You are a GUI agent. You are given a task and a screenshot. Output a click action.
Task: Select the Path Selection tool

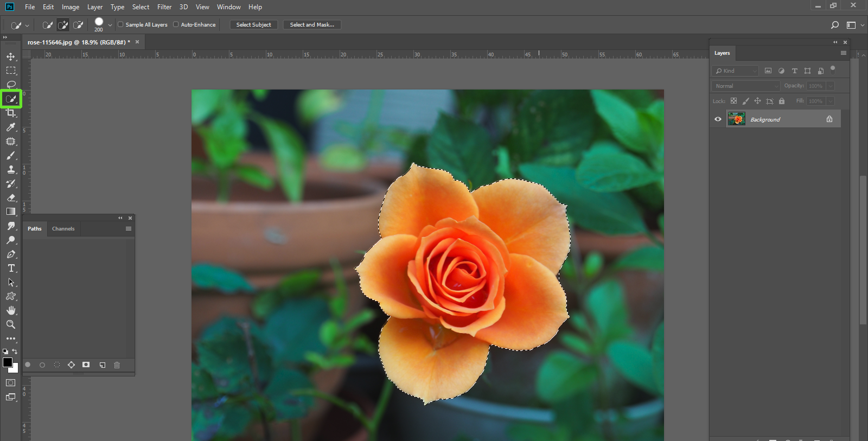coord(11,282)
